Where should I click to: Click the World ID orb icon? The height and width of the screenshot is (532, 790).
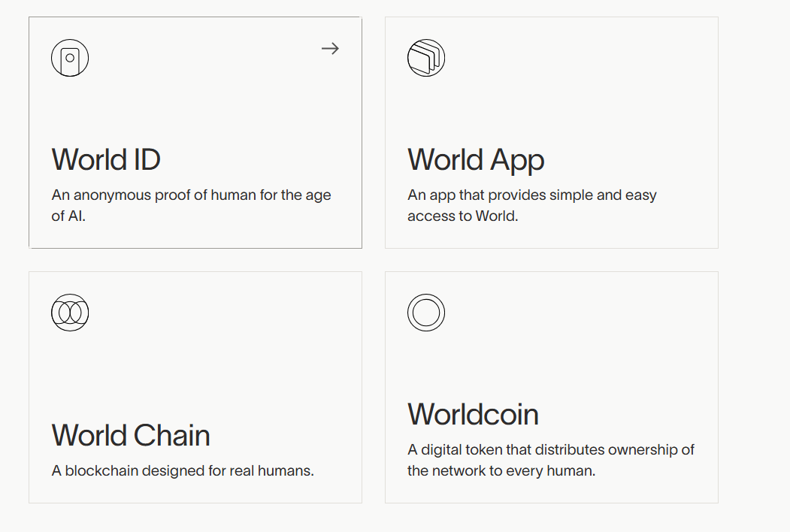70,58
